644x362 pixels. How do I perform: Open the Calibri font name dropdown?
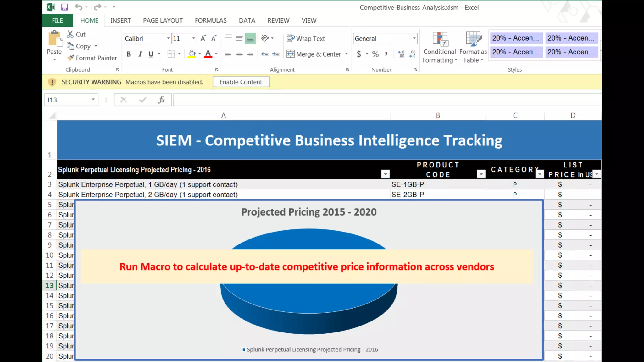point(168,38)
